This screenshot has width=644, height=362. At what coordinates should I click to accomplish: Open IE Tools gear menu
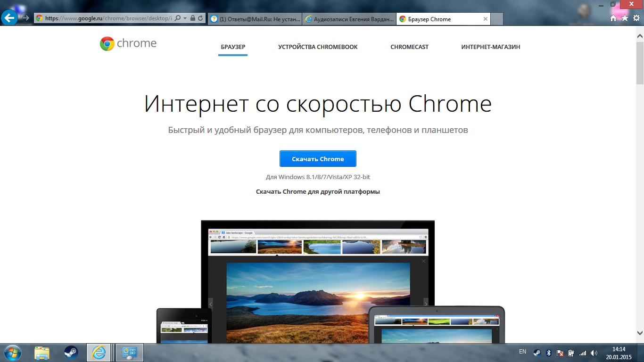[x=636, y=18]
